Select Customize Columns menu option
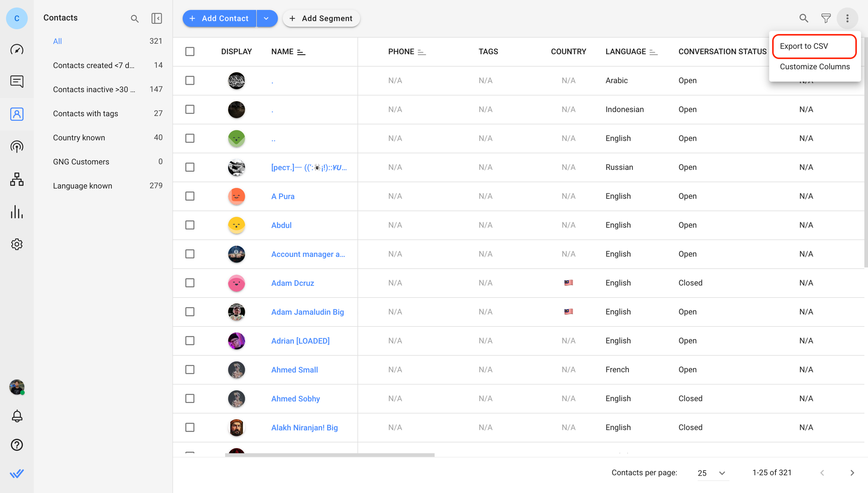Screen dimensions: 868x493 pyautogui.click(x=815, y=67)
